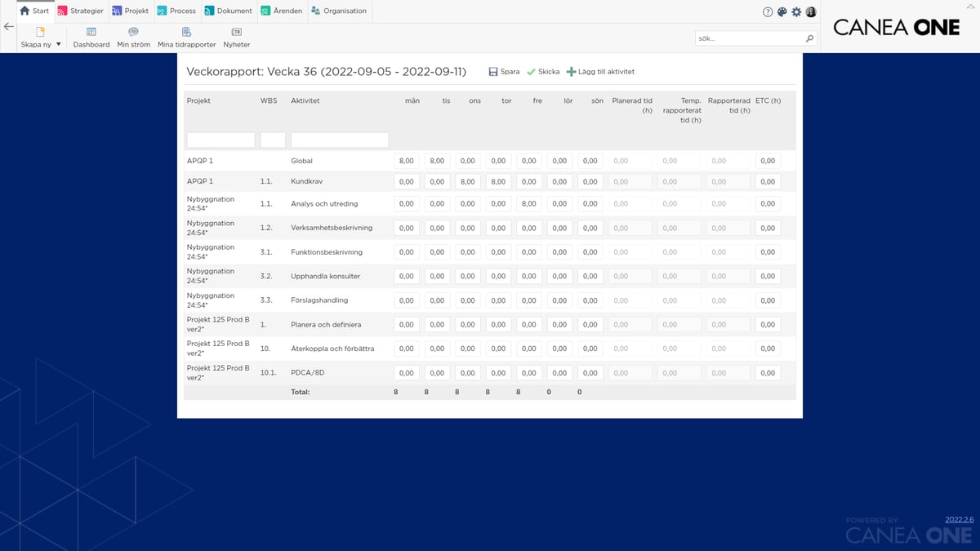980x551 pixels.
Task: Click the user profile avatar
Action: pyautogui.click(x=811, y=12)
